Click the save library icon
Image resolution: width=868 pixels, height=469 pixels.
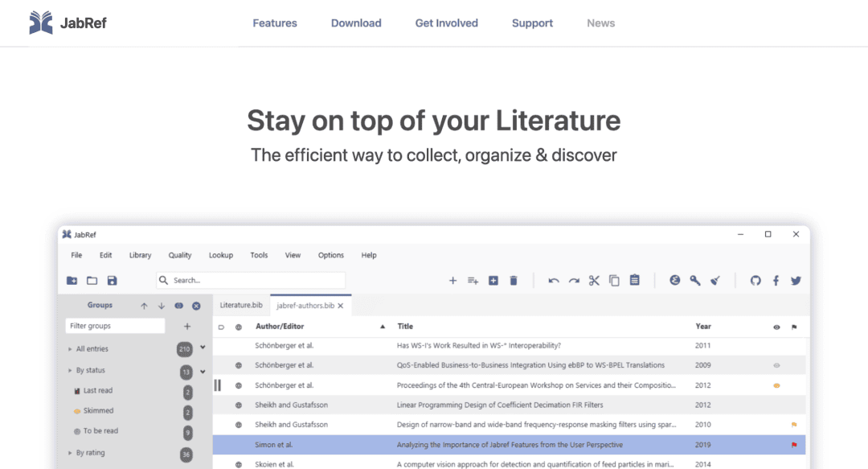112,281
